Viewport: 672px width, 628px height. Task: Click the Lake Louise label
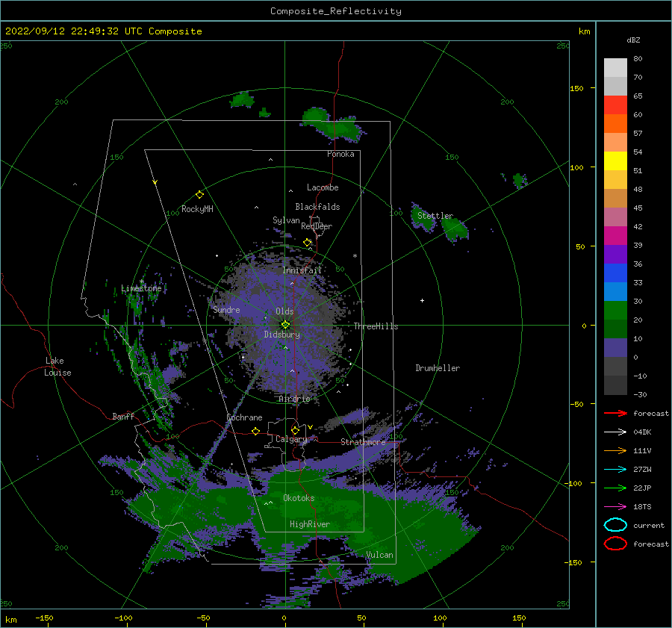57,367
